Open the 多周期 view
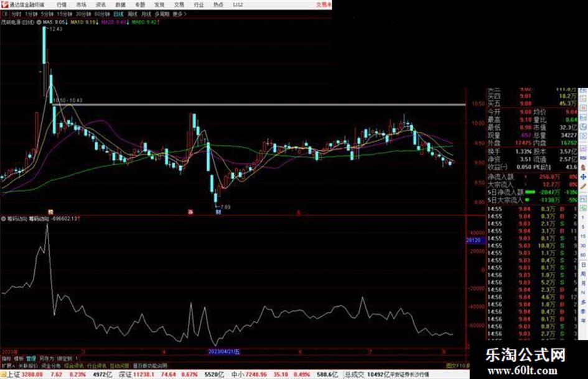 [x=162, y=14]
